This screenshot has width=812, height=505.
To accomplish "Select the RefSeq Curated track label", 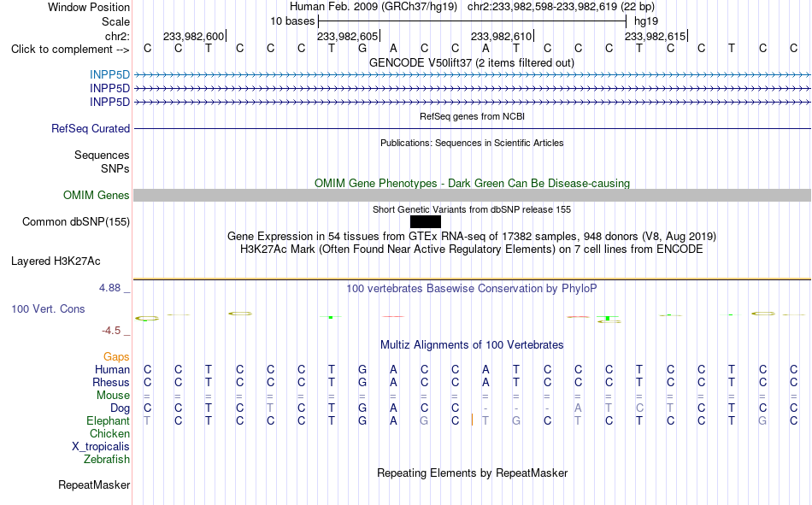I will (90, 128).
